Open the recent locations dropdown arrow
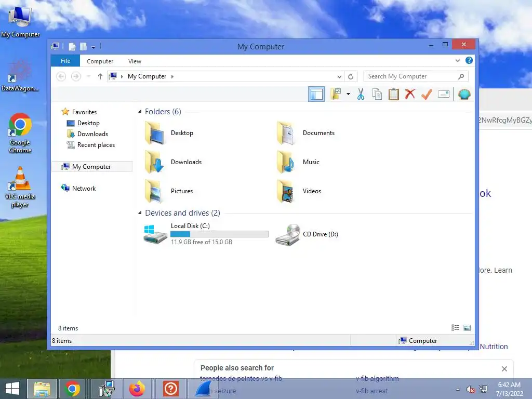This screenshot has height=399, width=532. click(x=88, y=76)
